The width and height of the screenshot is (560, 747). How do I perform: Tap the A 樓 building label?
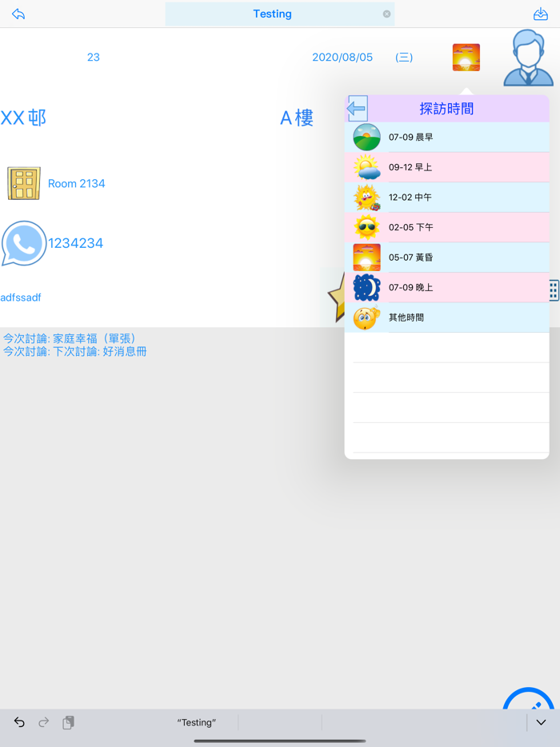[297, 118]
